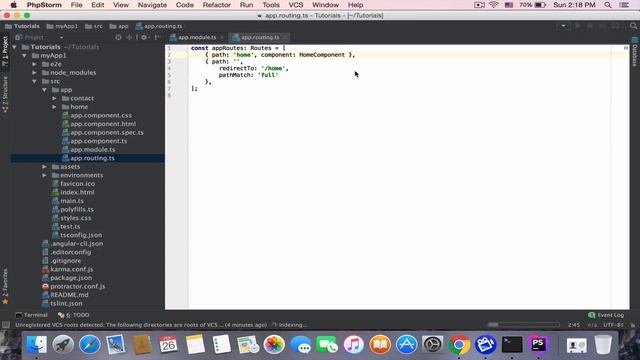Expand the e2e folder
Image resolution: width=640 pixels, height=360 pixels.
tap(34, 64)
